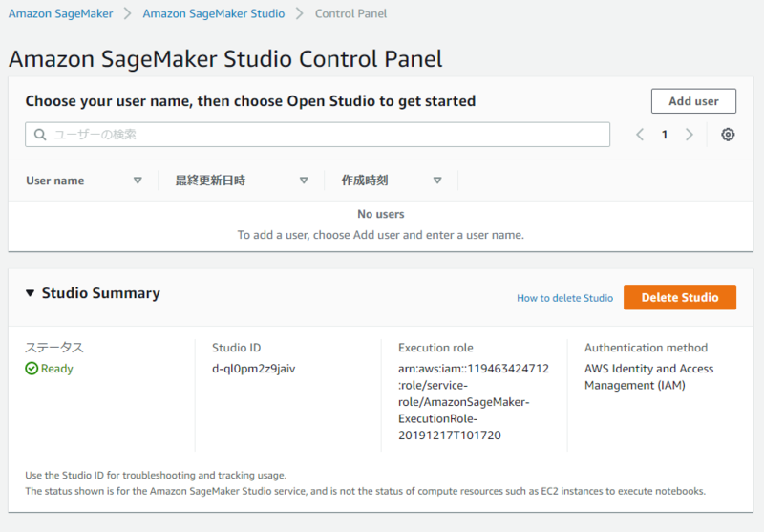Click the Control Panel breadcrumb item
Image resolution: width=764 pixels, height=532 pixels.
350,14
